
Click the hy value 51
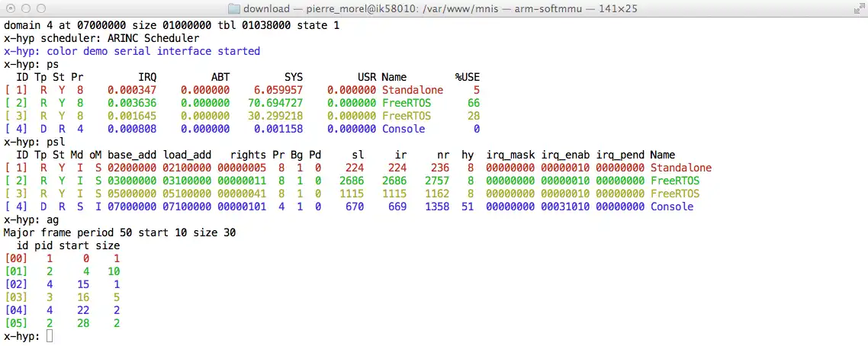[468, 207]
